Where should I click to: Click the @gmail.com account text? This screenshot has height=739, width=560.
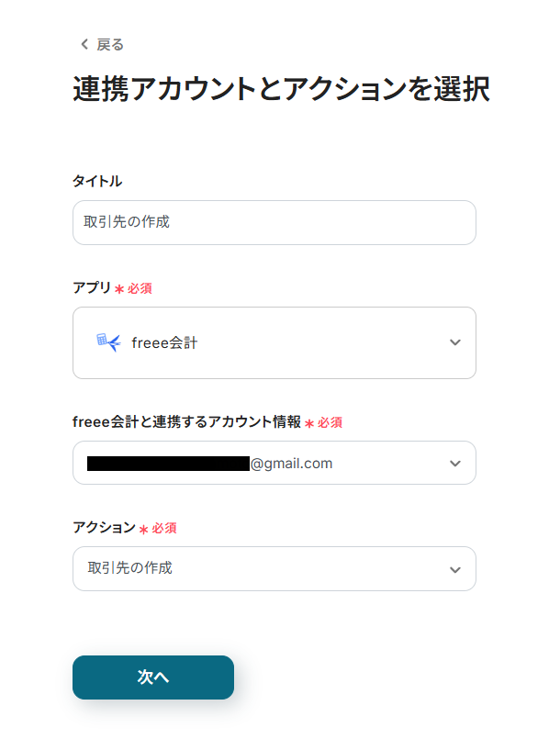291,464
